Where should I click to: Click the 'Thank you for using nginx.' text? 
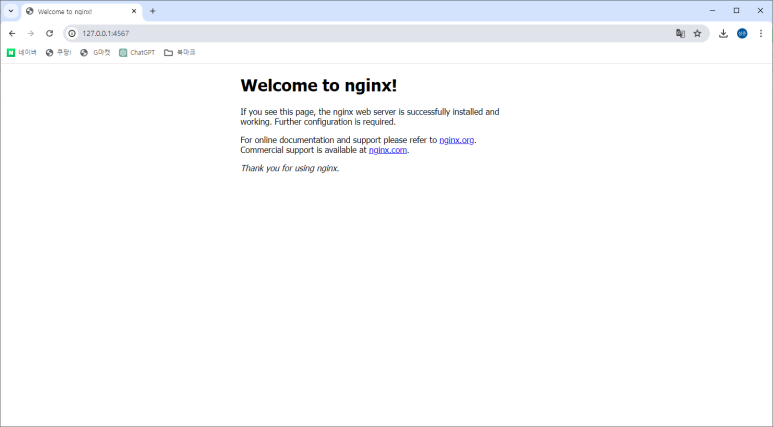290,168
